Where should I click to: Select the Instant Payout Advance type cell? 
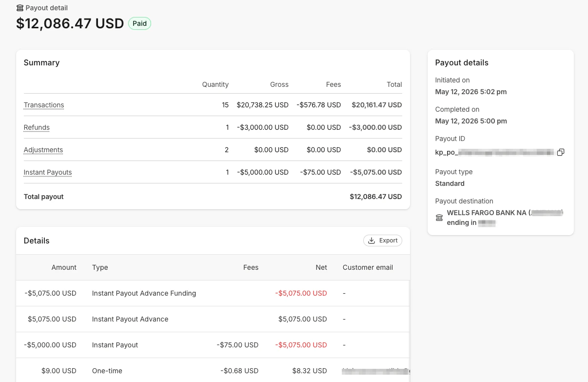pos(130,319)
